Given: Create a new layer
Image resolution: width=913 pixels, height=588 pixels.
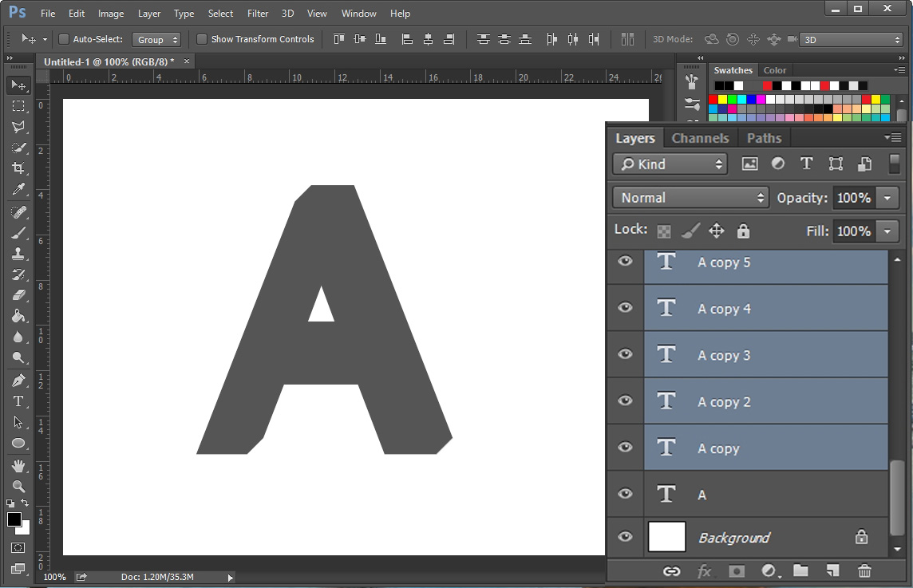Looking at the screenshot, I should click(832, 570).
